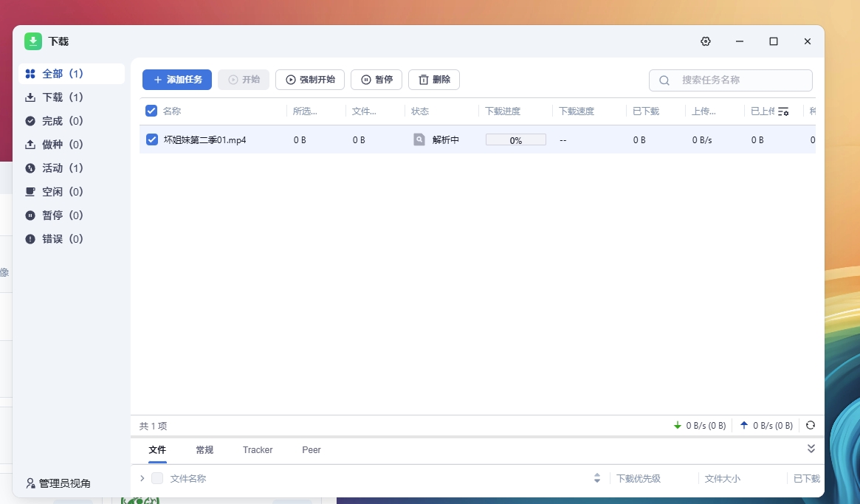Click 暂停 toolbar button
Viewport: 860px width, 504px height.
coord(376,80)
